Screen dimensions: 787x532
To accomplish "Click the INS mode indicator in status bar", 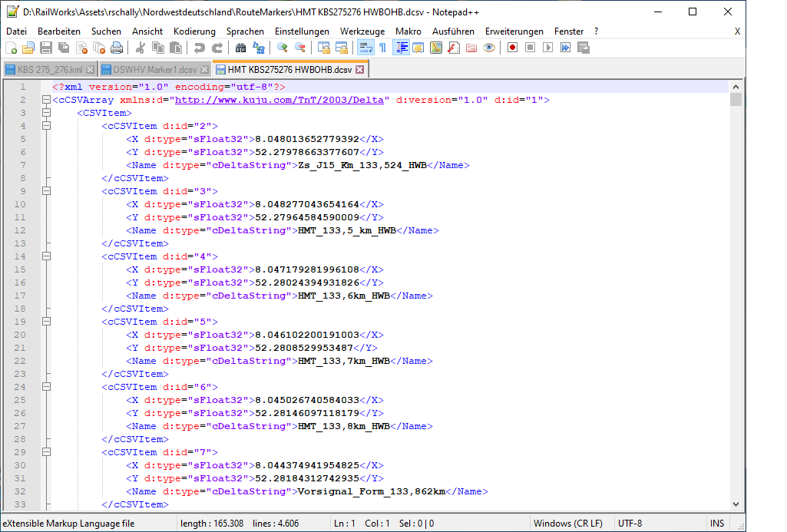I will (x=716, y=524).
